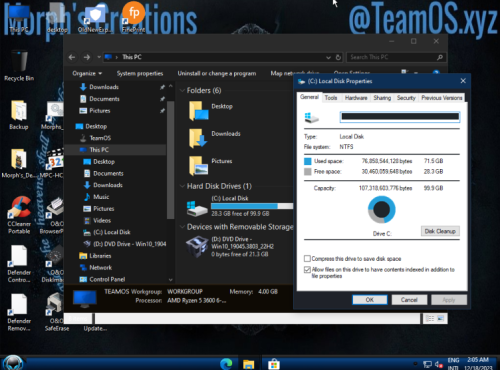Switch to large icons view in status bar
500x370 pixels.
click(x=441, y=318)
